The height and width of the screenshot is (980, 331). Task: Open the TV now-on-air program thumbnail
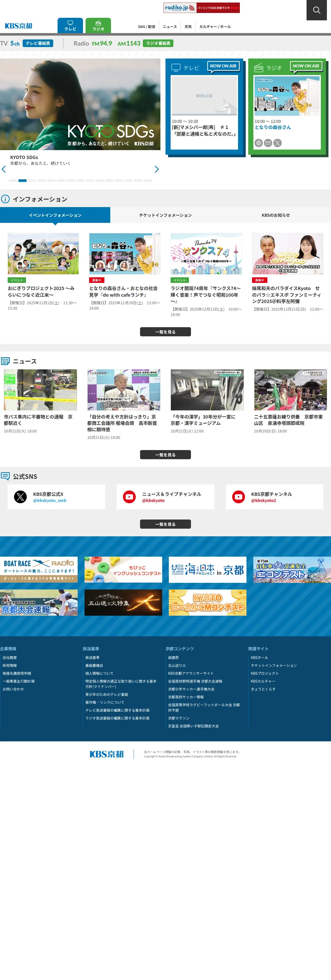(204, 96)
